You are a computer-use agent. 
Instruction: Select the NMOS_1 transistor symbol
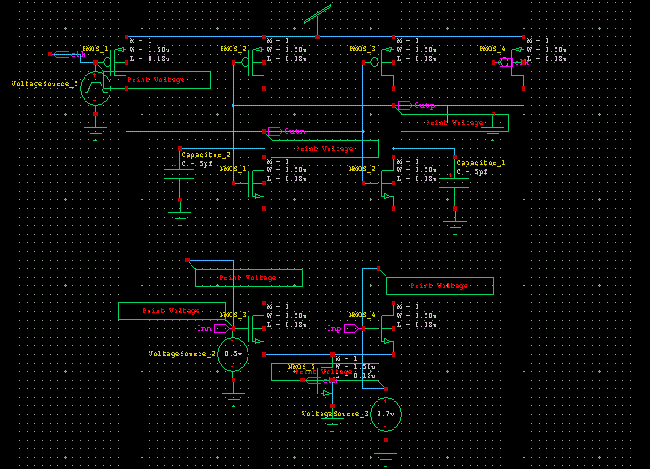click(x=257, y=183)
